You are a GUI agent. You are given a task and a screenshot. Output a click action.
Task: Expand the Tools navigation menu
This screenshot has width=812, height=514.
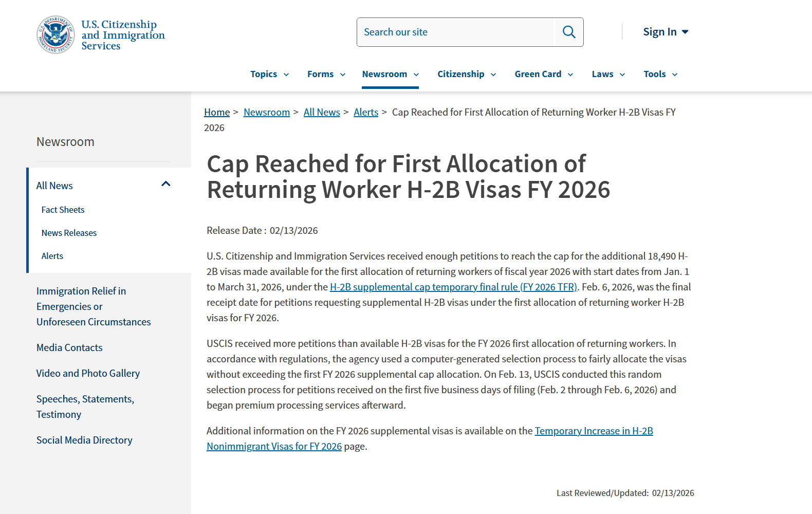[x=660, y=74]
